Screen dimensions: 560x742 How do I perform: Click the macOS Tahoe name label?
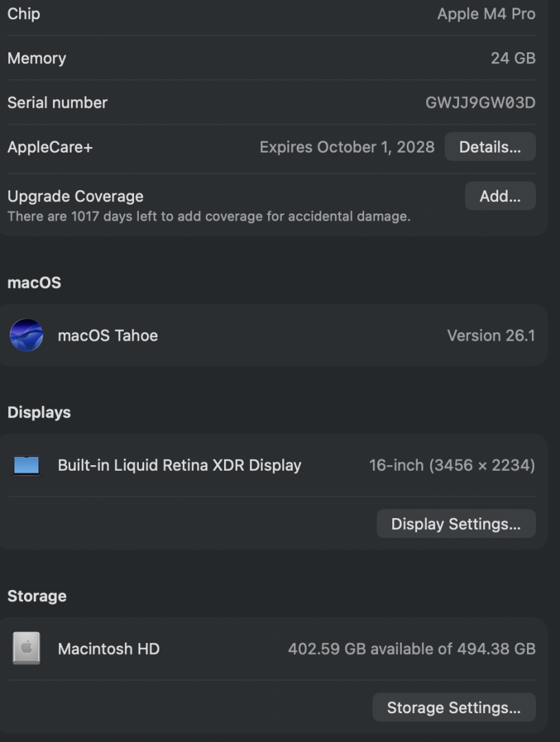(108, 335)
